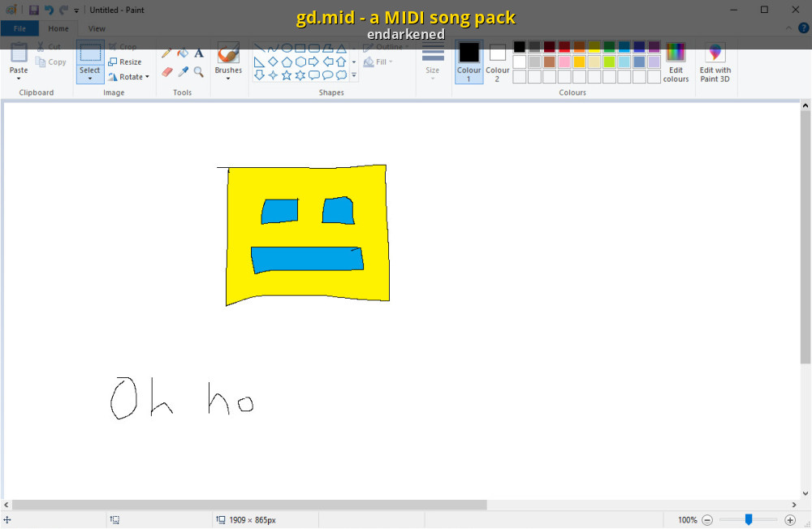812x529 pixels.
Task: Click the Resize button
Action: point(125,62)
